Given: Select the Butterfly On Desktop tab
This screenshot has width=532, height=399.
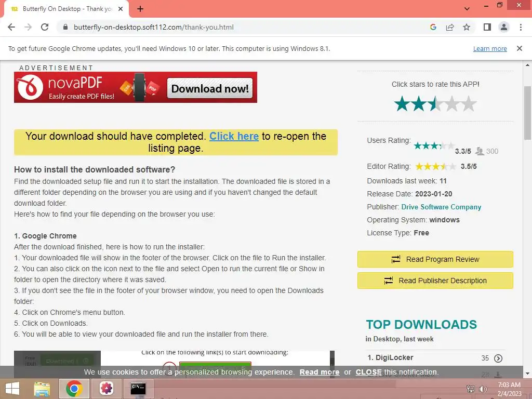Looking at the screenshot, I should [66, 9].
